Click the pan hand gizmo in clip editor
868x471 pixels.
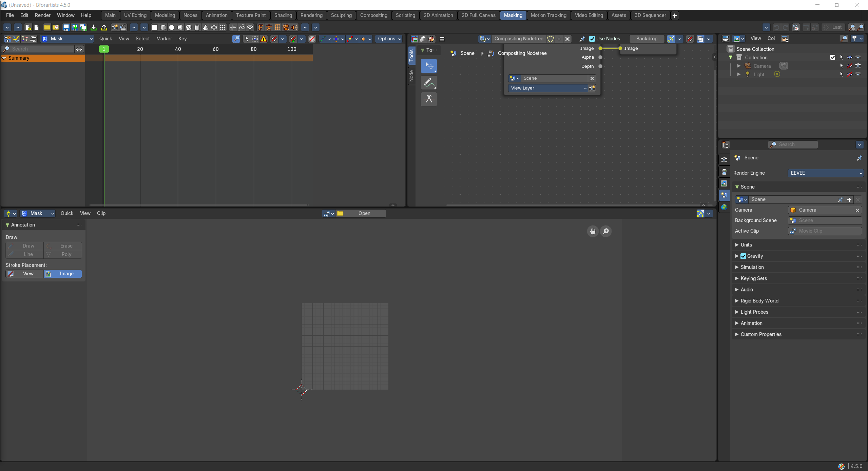tap(593, 231)
